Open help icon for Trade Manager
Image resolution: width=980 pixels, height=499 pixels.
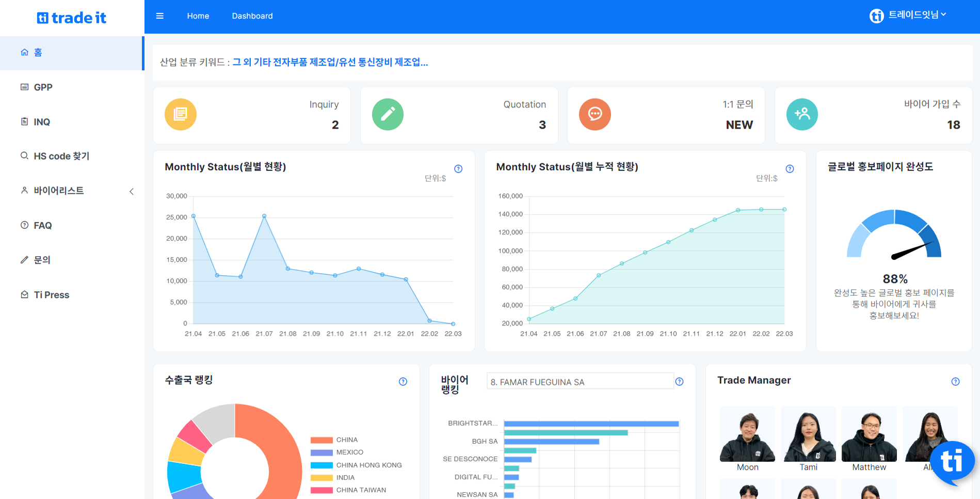(955, 382)
